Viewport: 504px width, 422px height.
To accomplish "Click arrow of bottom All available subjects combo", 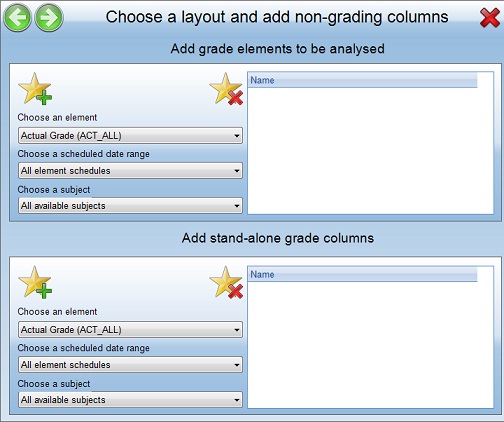I will pos(237,400).
